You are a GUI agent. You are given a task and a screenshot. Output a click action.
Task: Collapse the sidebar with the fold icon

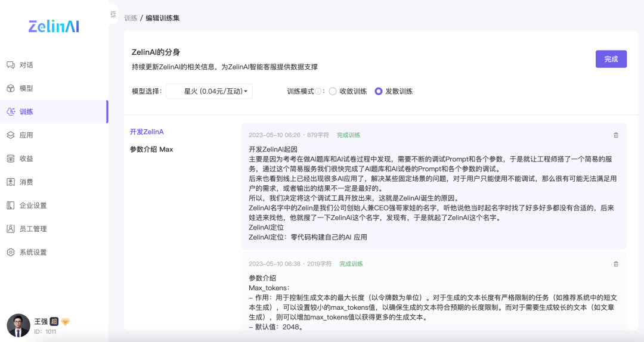[113, 14]
